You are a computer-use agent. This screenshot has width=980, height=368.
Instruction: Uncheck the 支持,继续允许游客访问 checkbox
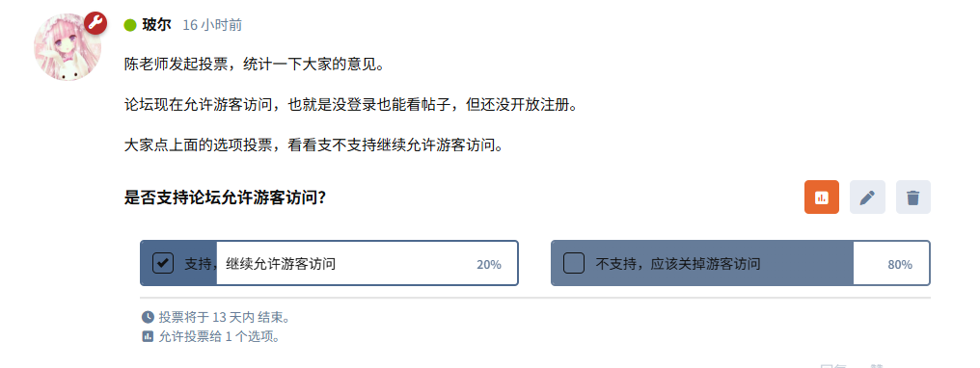162,263
